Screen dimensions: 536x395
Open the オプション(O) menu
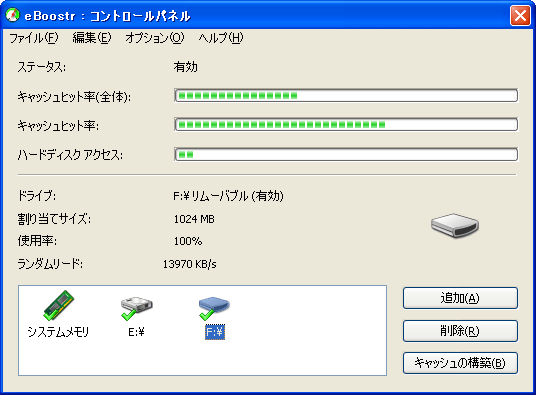[155, 38]
